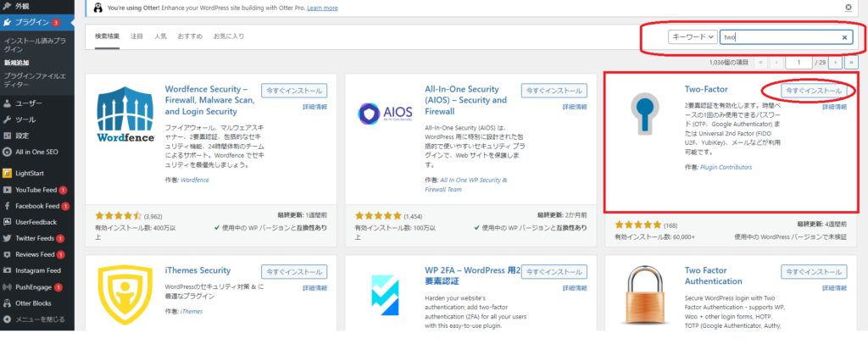Click the LightStart sidebar icon

click(x=7, y=174)
